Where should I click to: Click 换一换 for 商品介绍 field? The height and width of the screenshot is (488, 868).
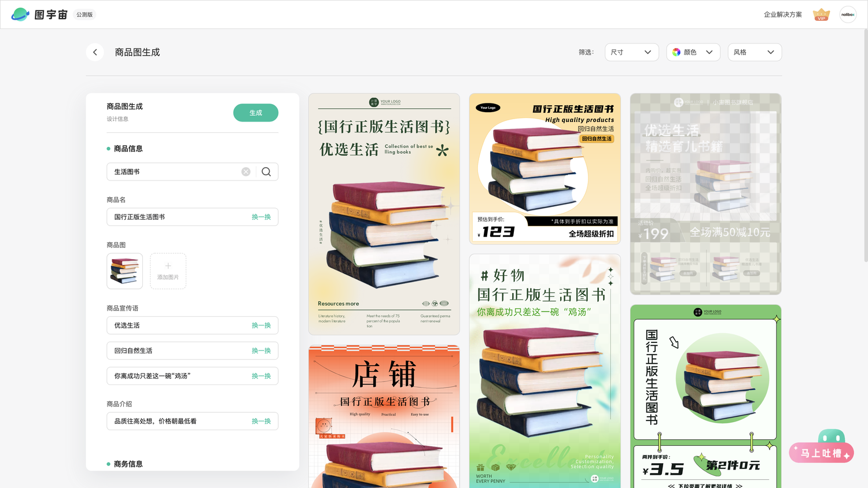click(x=261, y=421)
